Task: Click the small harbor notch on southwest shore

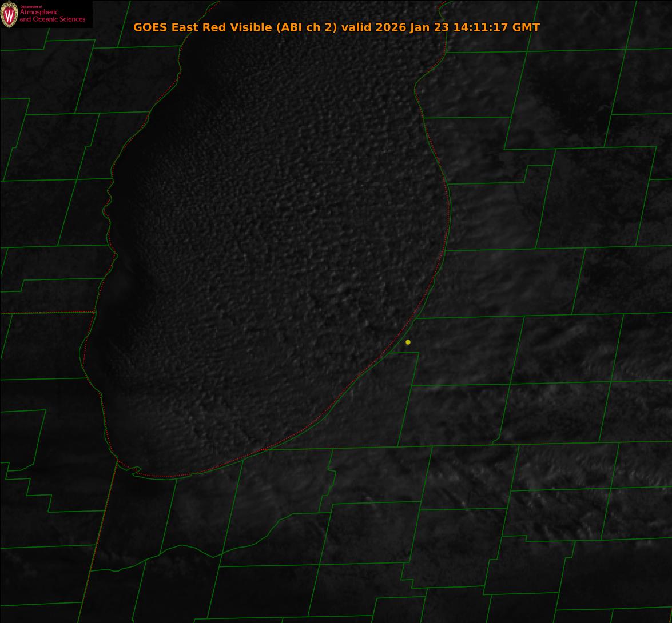Action: tap(135, 470)
